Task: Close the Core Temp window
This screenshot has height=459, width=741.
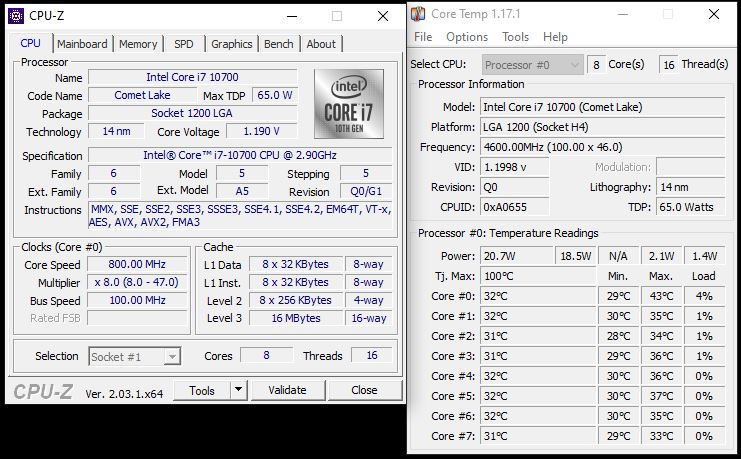Action: click(712, 14)
